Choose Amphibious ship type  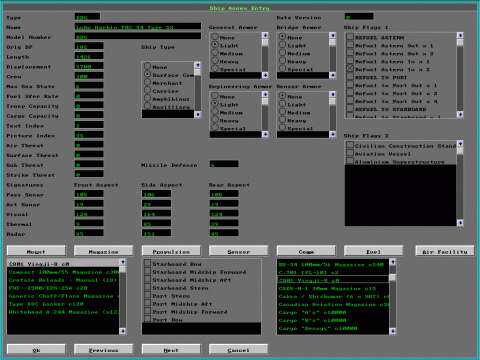tap(167, 99)
